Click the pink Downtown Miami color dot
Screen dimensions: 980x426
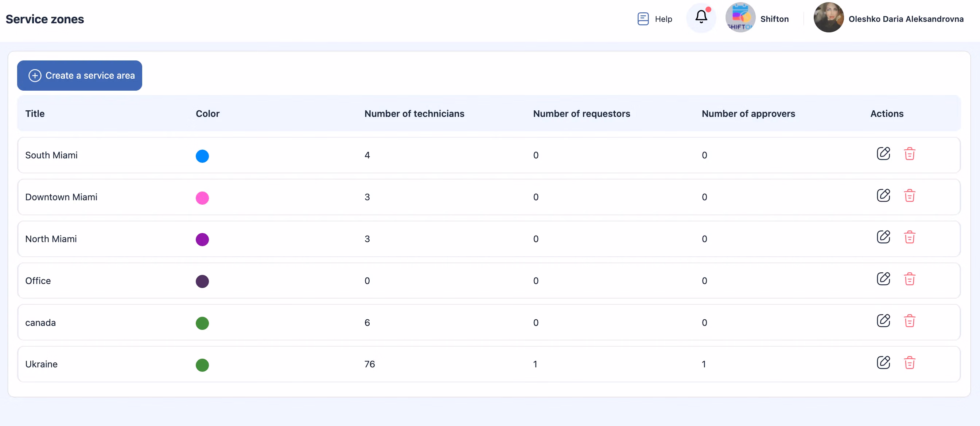point(202,198)
